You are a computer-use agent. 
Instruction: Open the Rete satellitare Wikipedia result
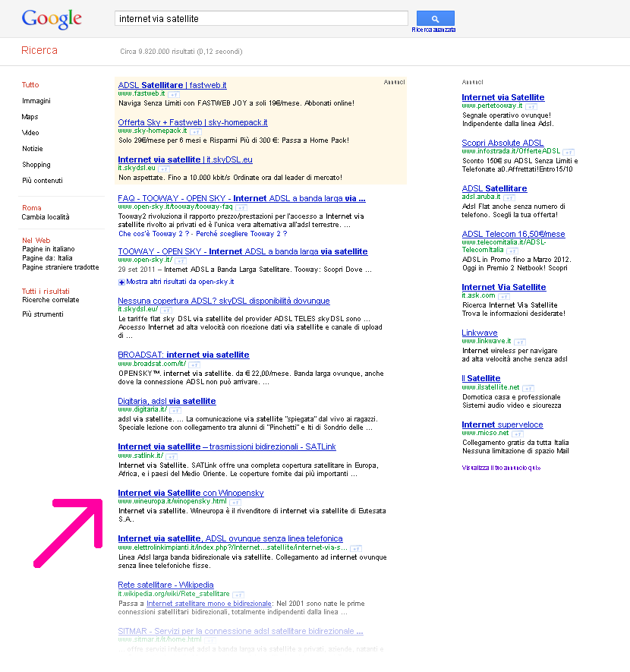(165, 585)
